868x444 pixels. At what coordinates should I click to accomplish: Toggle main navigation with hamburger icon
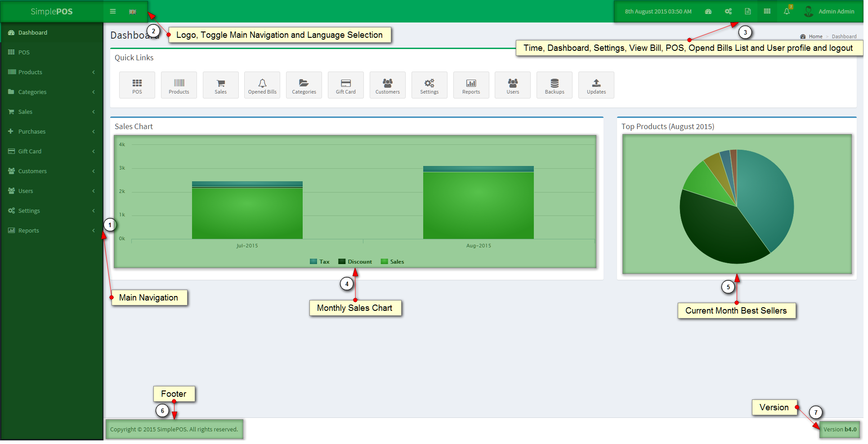click(x=113, y=12)
